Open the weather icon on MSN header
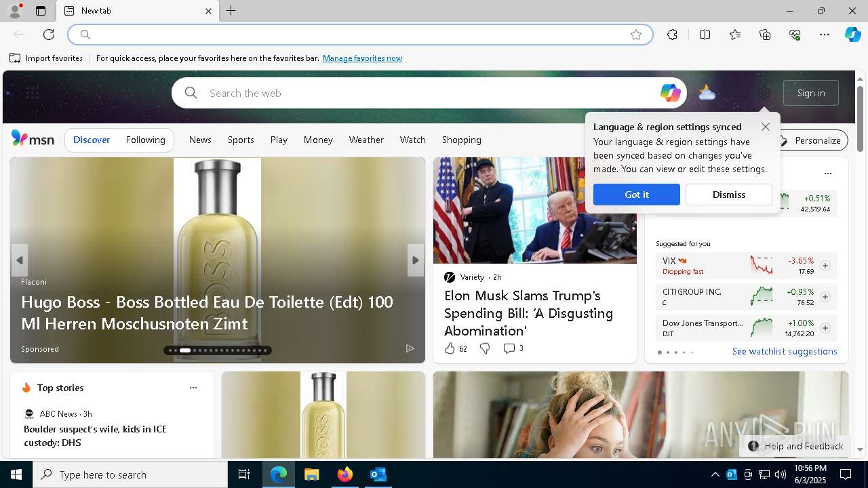868x488 pixels. 707,93
